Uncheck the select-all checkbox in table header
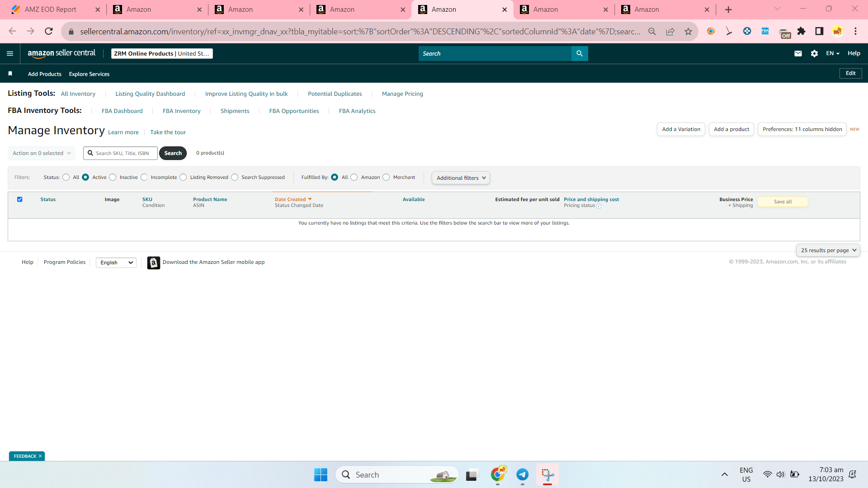This screenshot has height=488, width=868. [x=19, y=199]
